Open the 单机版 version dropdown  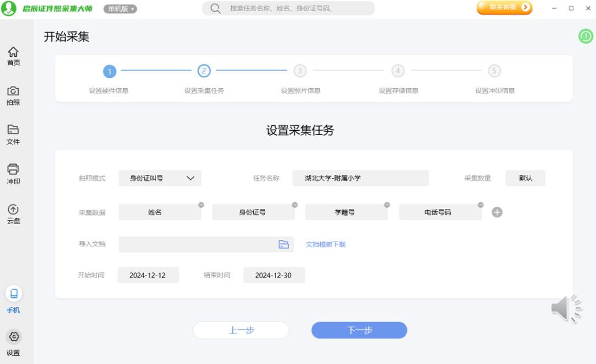[x=120, y=9]
